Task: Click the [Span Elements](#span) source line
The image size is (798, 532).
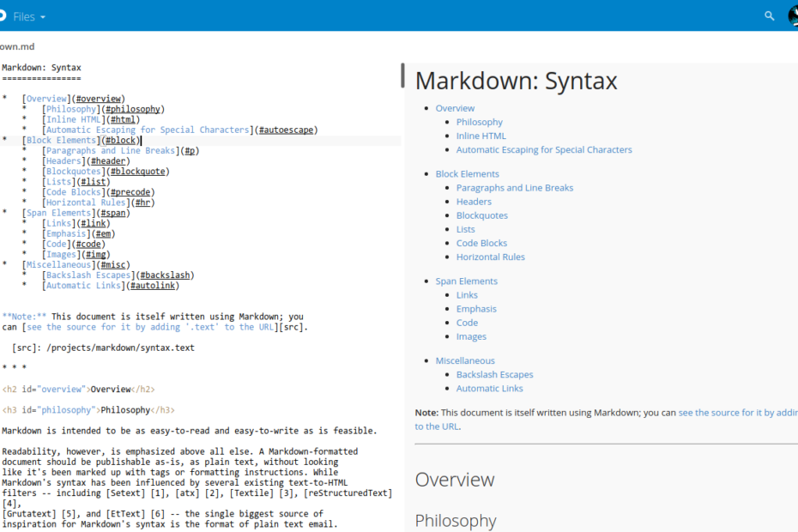Action: pyautogui.click(x=76, y=214)
